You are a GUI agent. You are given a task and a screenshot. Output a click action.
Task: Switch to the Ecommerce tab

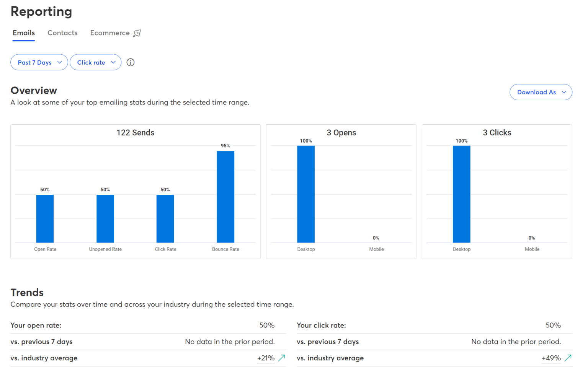click(110, 33)
